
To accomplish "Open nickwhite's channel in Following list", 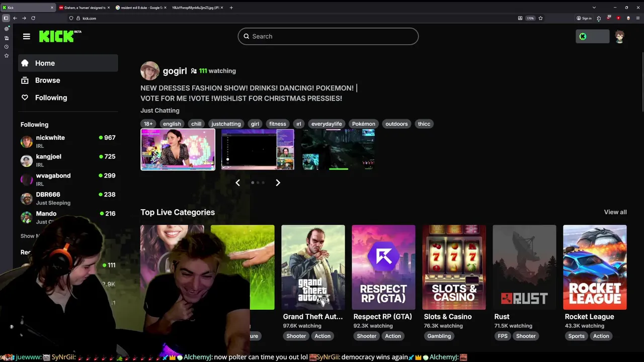I will 68,141.
